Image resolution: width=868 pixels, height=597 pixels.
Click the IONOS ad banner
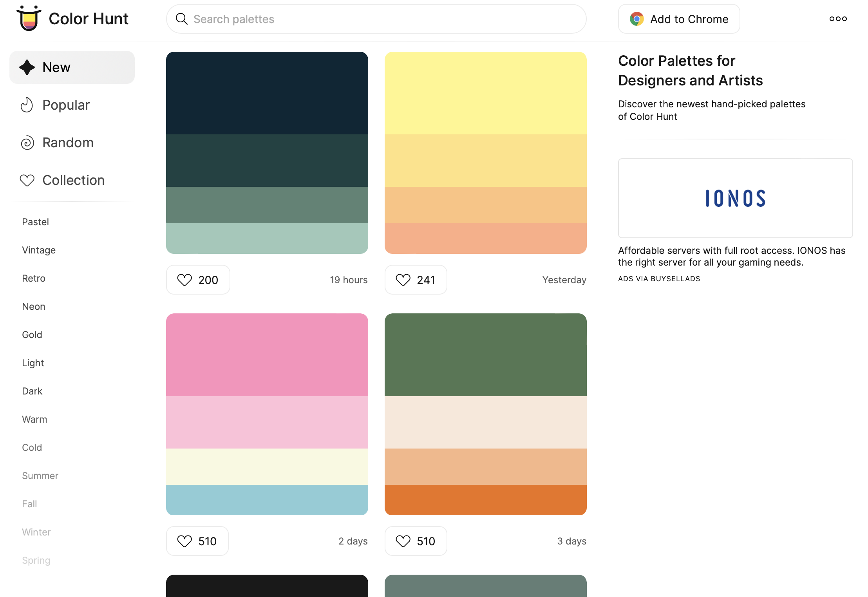[x=735, y=198]
